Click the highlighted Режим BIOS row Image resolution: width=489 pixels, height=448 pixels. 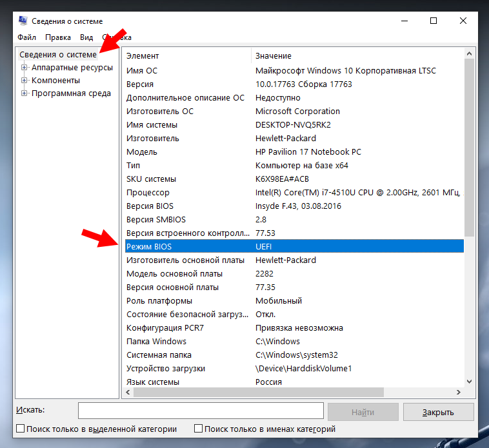point(294,246)
